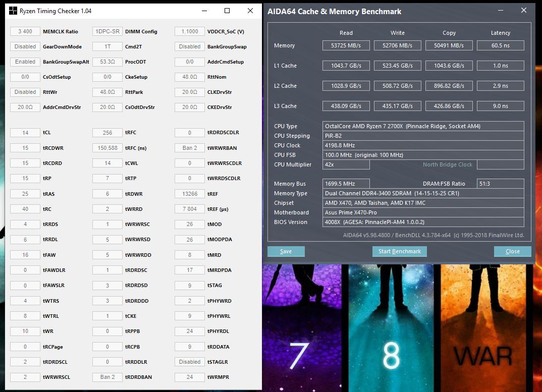The width and height of the screenshot is (542, 392).
Task: Click the tRDRDBAN field showing Ban 2
Action: pyautogui.click(x=107, y=377)
